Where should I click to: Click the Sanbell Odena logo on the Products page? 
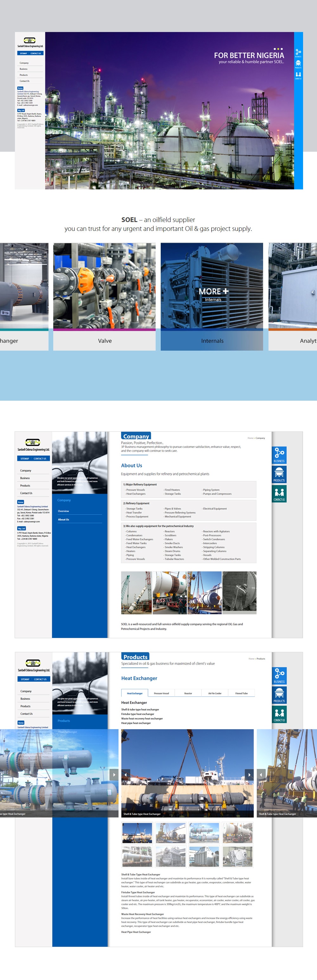tap(34, 665)
